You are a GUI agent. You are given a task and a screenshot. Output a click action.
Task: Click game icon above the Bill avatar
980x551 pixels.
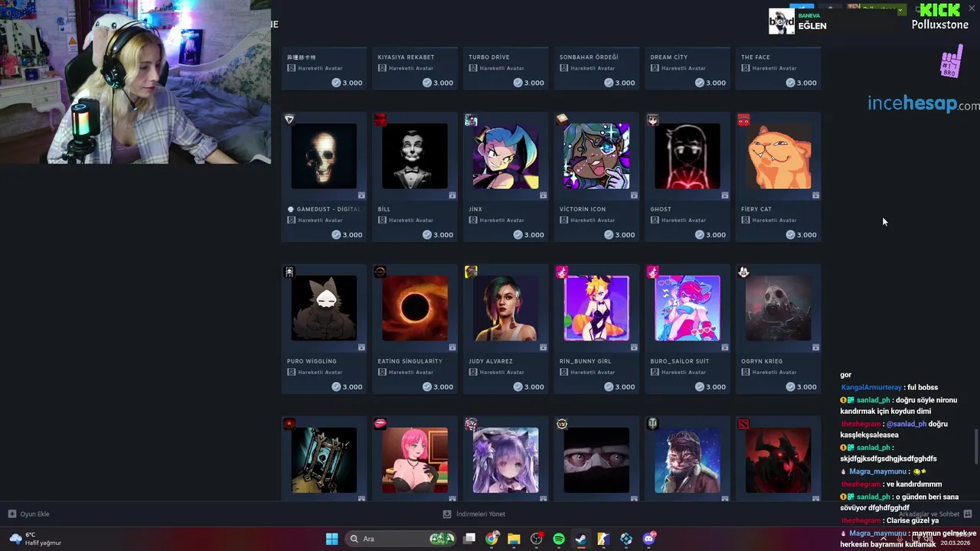[x=381, y=119]
